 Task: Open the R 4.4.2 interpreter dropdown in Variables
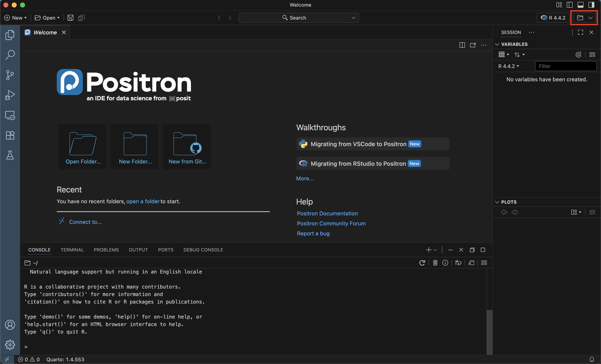[508, 66]
